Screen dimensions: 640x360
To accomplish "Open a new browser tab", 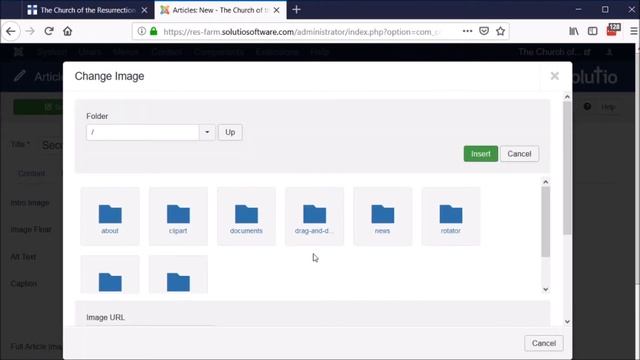I will (x=296, y=10).
